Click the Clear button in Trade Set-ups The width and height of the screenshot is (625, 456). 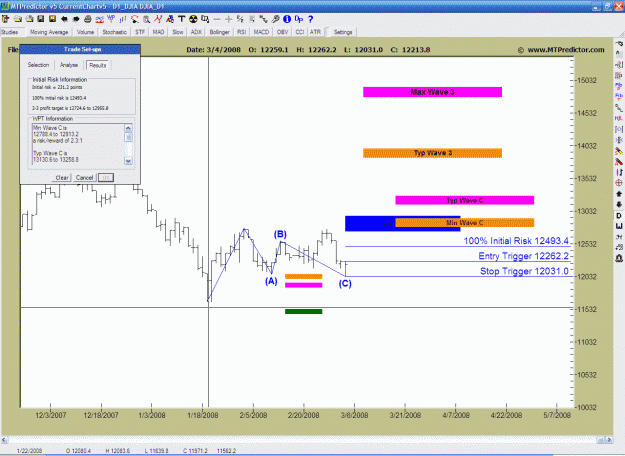(x=62, y=178)
